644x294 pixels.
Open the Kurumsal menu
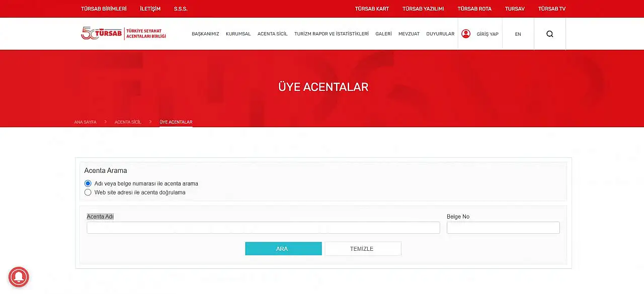tap(238, 34)
